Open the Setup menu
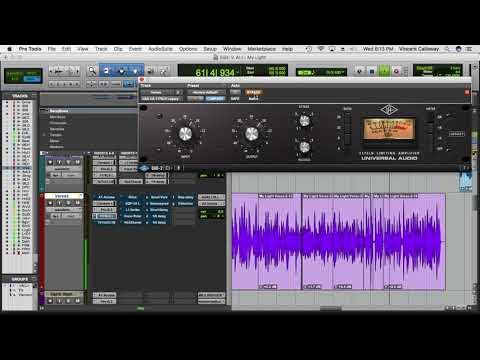This screenshot has height=360, width=480. click(210, 49)
